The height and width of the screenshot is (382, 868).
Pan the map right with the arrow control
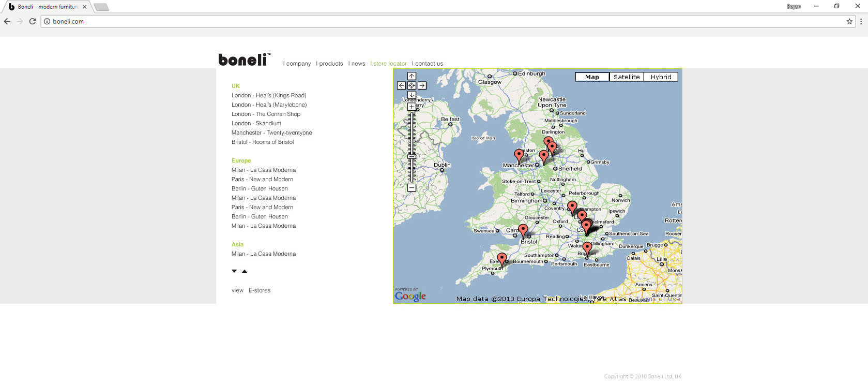[x=422, y=85]
